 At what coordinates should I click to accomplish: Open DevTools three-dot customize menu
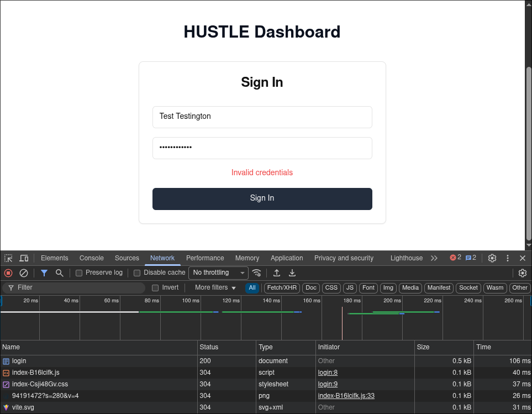click(508, 258)
